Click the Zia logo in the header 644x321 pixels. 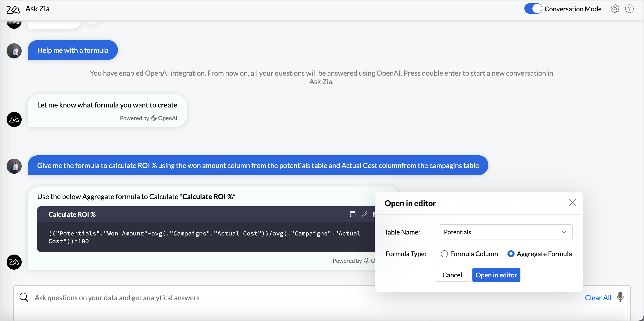click(x=13, y=9)
